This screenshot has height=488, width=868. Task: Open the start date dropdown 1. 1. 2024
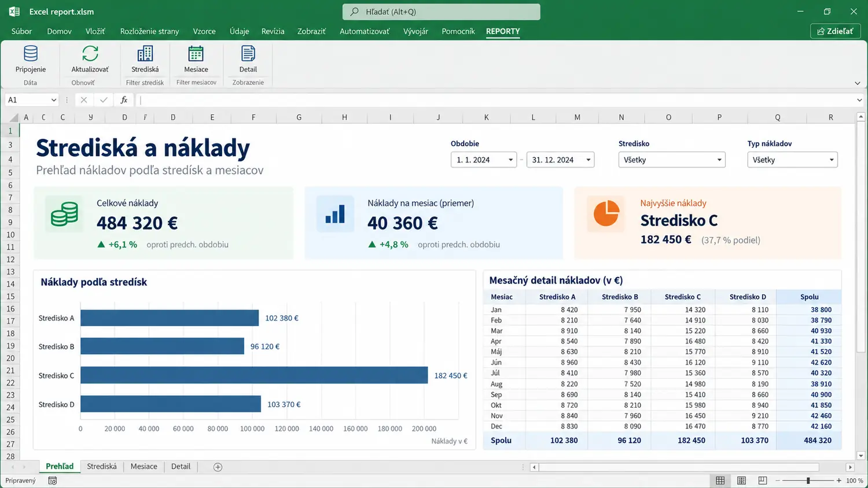(484, 160)
